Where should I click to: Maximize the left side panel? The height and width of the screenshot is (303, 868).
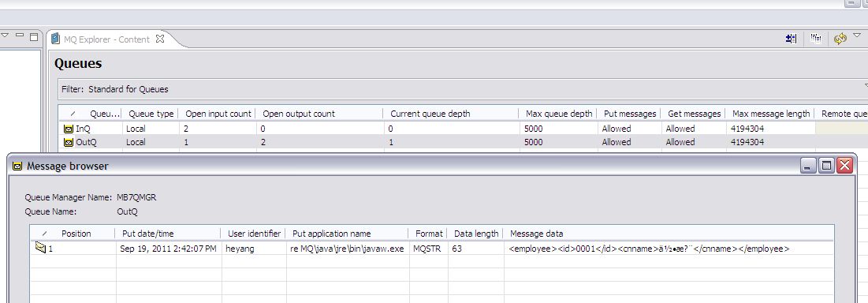pos(34,36)
